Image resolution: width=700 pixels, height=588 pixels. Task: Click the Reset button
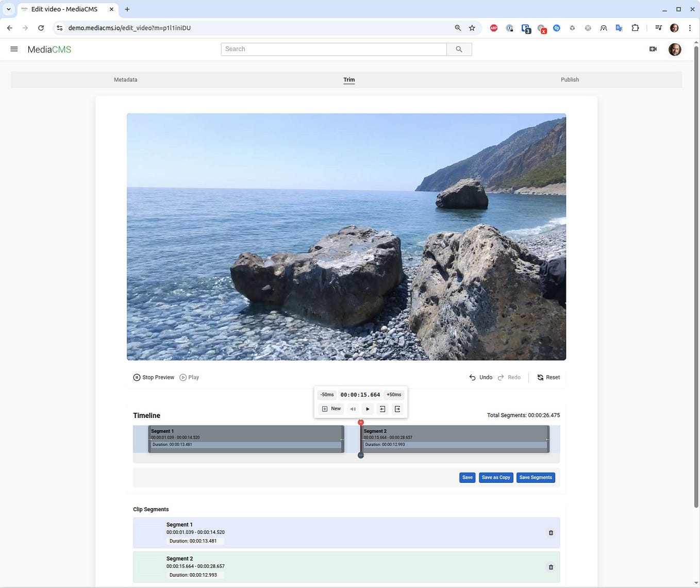click(548, 377)
